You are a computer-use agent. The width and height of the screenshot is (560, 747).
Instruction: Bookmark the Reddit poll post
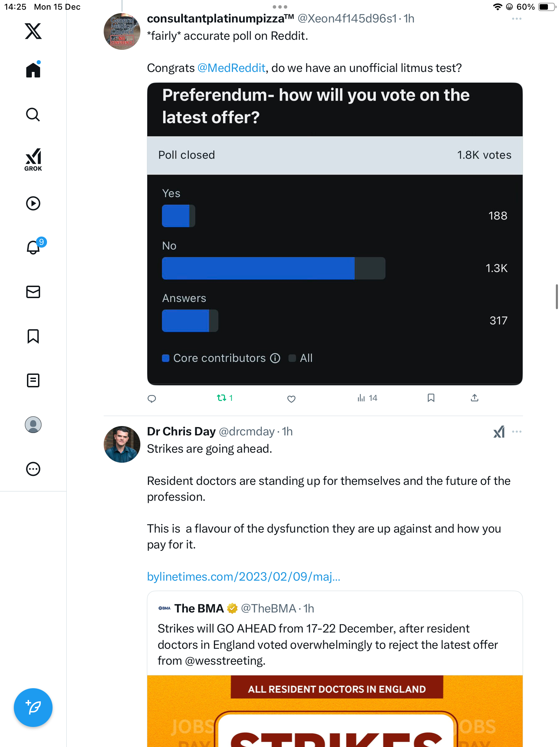[x=431, y=398]
